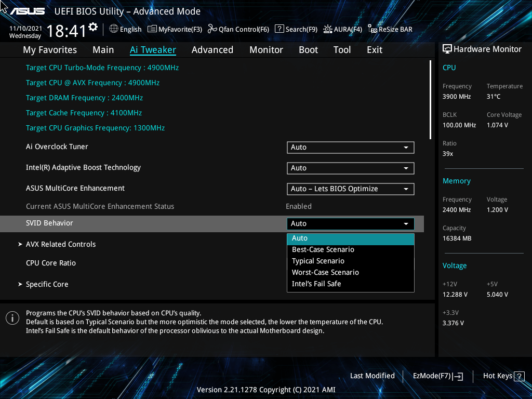
Task: Click the date 11/10/2021 text
Action: (x=26, y=29)
